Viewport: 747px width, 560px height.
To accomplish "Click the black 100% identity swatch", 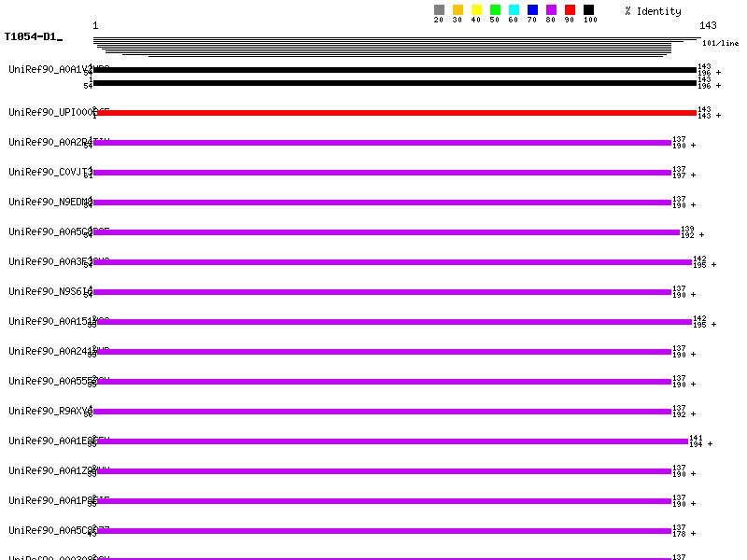I will (588, 10).
